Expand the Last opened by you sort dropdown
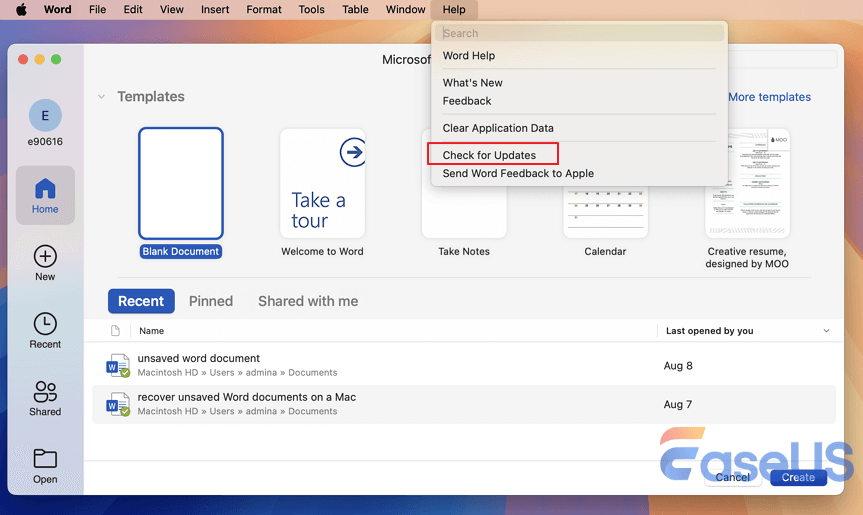863x515 pixels. 826,331
